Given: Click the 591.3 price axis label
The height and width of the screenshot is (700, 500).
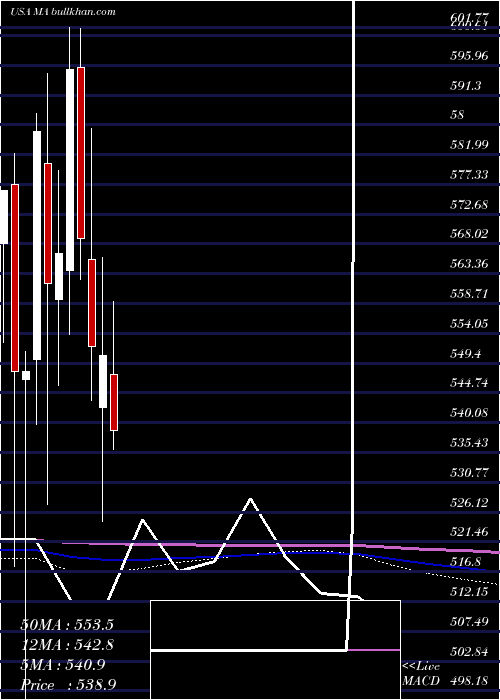Looking at the screenshot, I should [466, 86].
